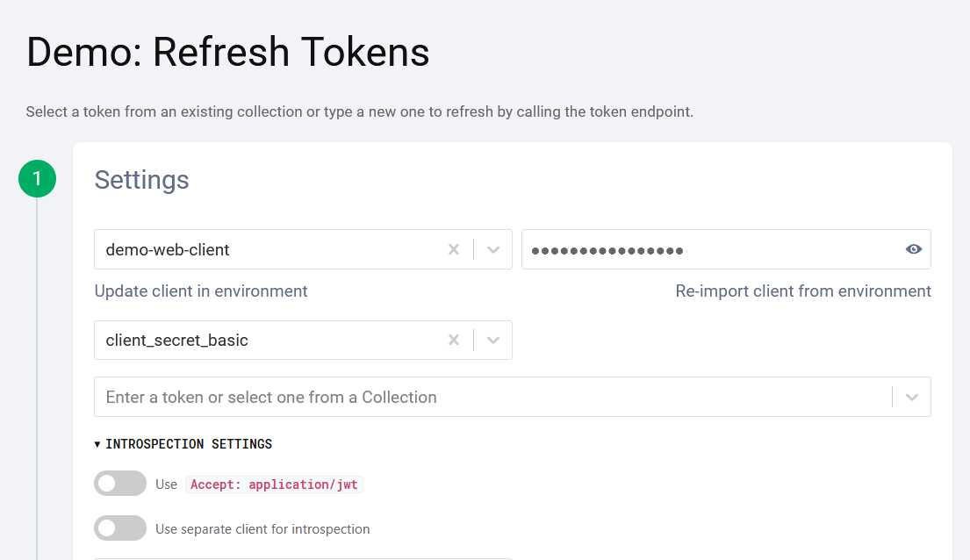Open the token selection dropdown arrow

911,397
